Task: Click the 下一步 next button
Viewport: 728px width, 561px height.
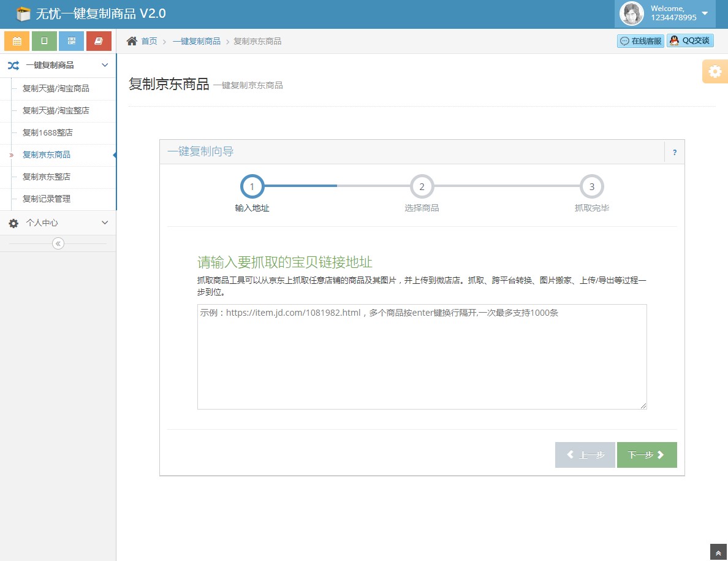Action: pos(646,455)
